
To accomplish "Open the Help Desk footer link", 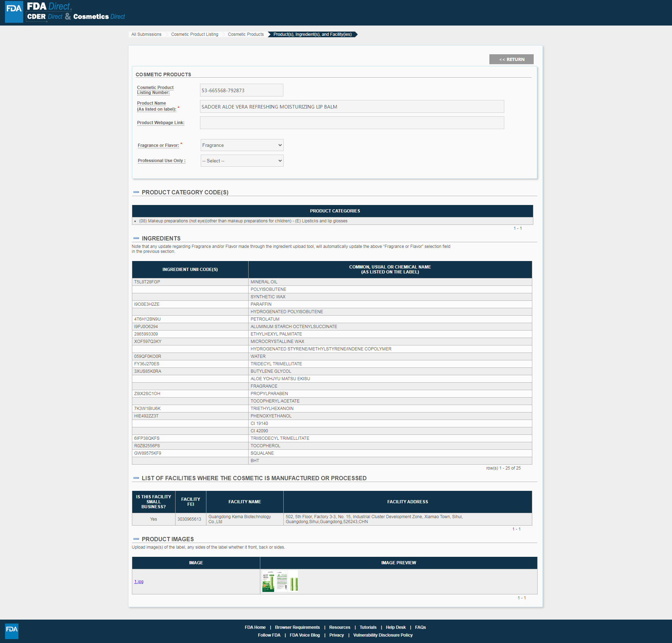I will (x=395, y=627).
